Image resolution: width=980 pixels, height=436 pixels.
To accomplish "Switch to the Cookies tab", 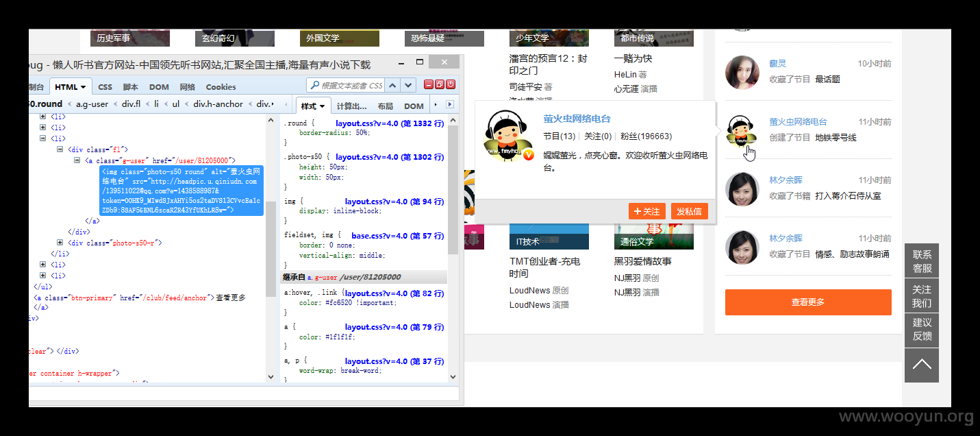I will pos(221,87).
